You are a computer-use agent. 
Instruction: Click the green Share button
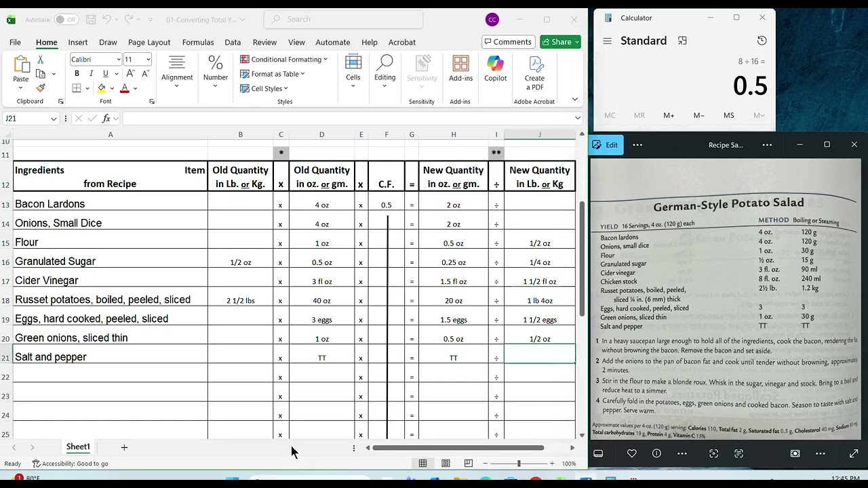click(x=560, y=42)
